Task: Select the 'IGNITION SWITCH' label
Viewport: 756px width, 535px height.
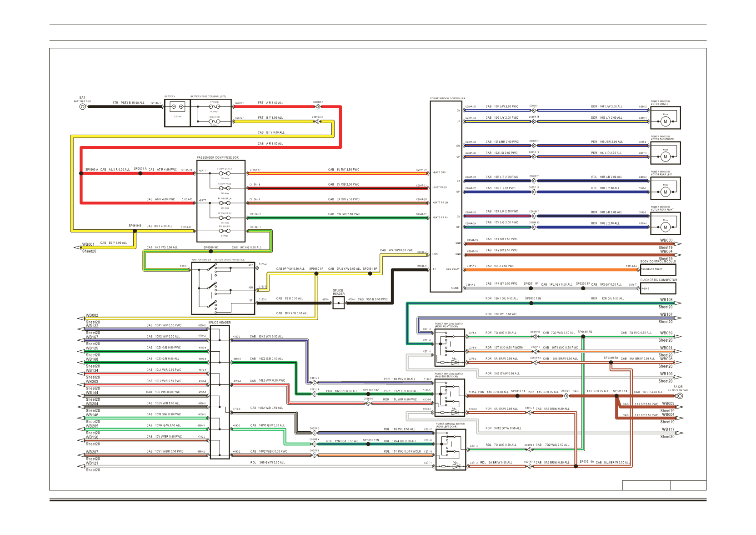Action: [201, 260]
